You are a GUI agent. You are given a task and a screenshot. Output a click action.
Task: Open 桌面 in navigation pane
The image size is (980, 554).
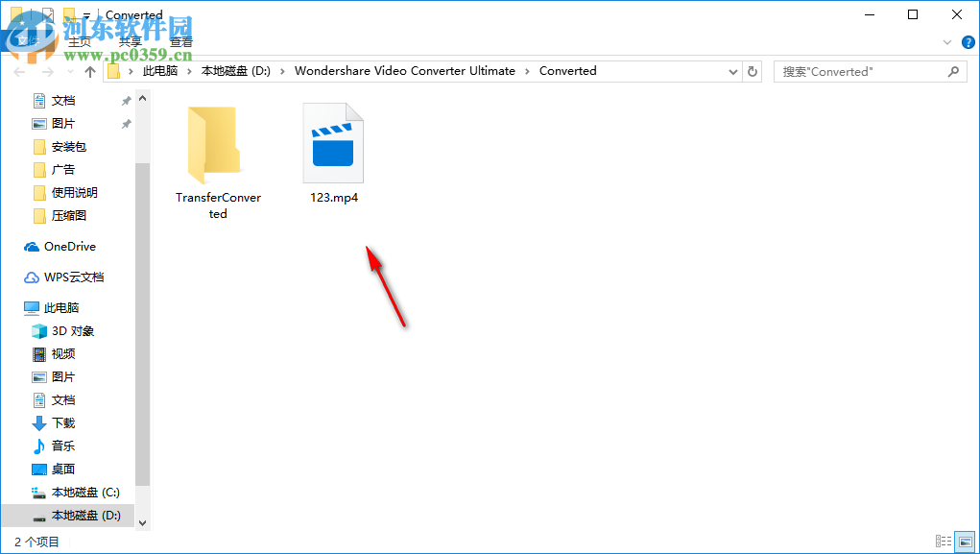[x=63, y=469]
